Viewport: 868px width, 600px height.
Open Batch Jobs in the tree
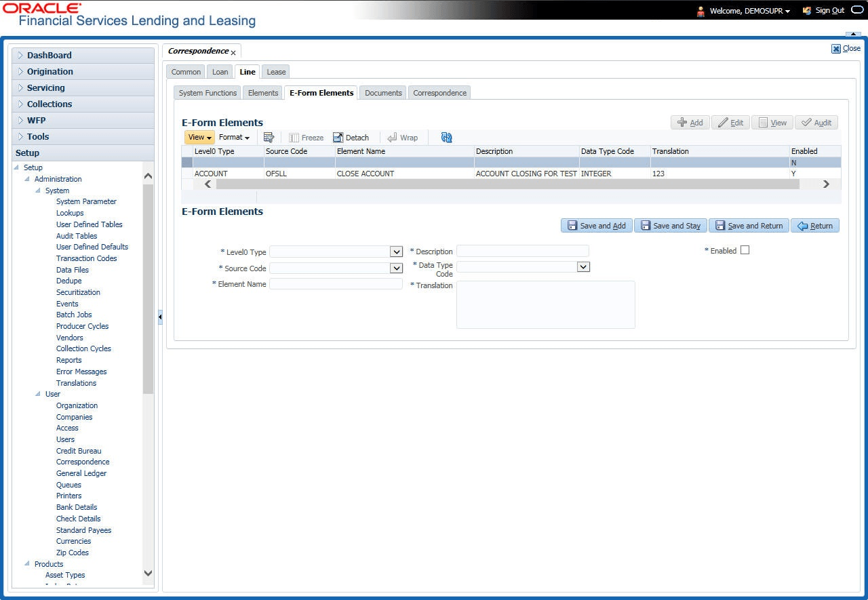(x=74, y=315)
